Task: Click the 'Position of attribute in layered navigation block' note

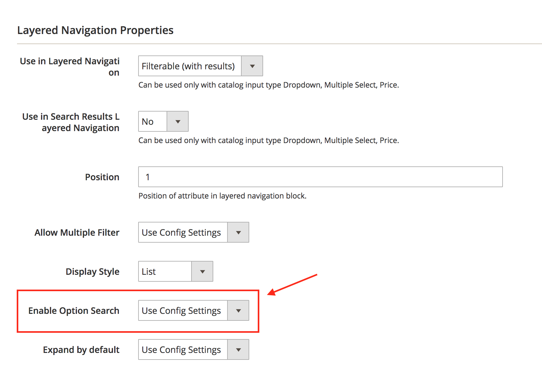Action: (222, 196)
